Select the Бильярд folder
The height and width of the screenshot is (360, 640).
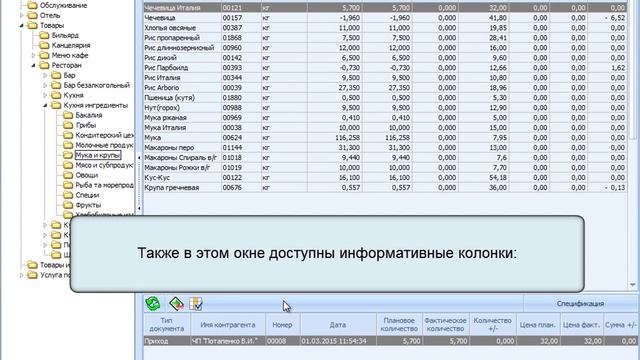(65, 36)
